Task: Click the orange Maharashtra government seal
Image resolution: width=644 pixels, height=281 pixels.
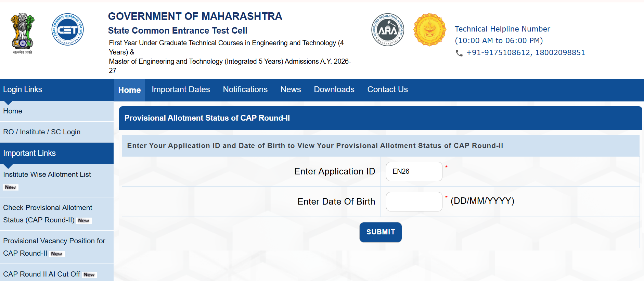Action: tap(430, 29)
